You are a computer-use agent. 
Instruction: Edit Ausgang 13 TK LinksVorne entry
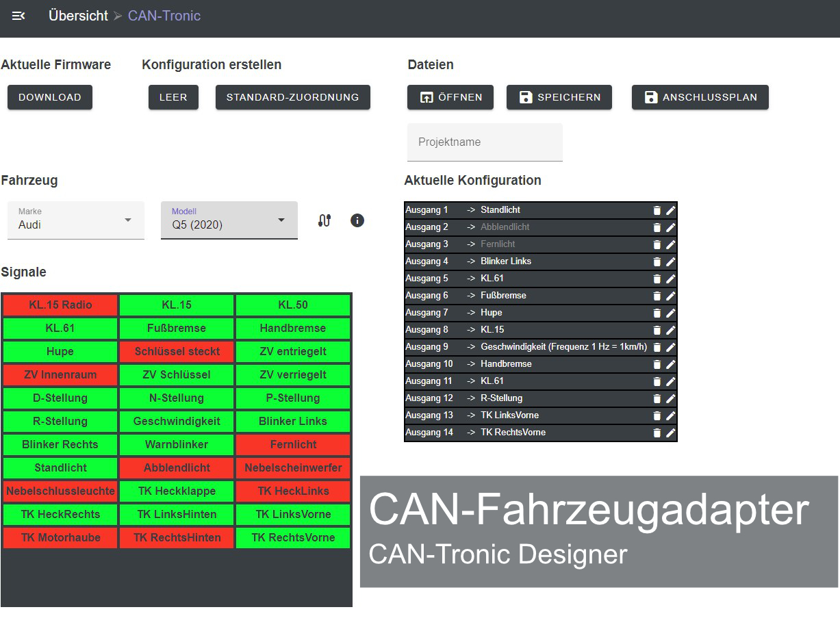click(671, 415)
